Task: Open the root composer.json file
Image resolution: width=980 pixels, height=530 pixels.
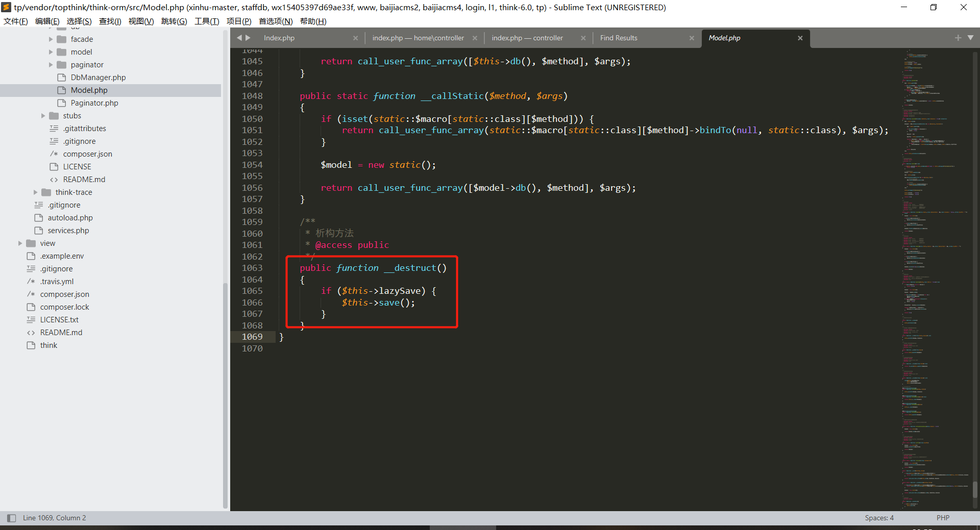Action: tap(65, 294)
